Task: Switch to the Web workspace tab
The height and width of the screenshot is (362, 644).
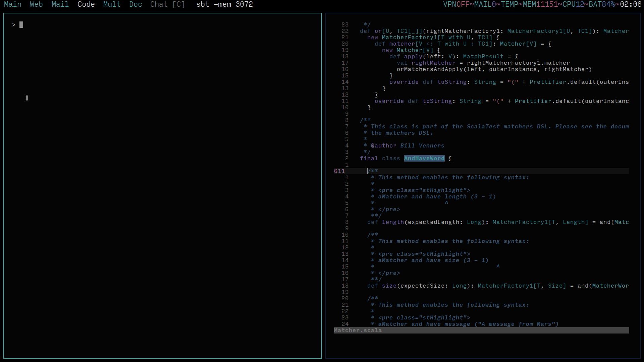Action: click(x=36, y=4)
